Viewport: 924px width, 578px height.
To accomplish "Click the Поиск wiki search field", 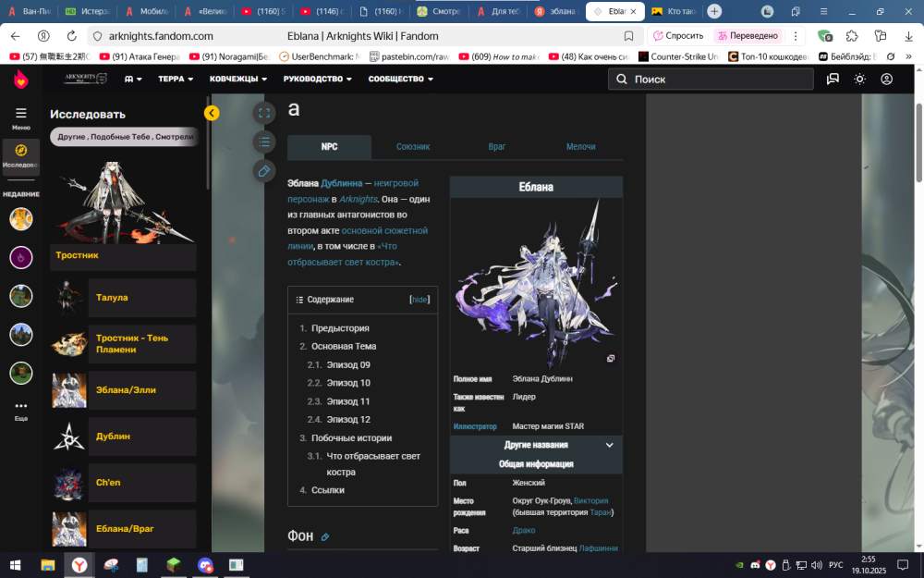I will pos(711,79).
